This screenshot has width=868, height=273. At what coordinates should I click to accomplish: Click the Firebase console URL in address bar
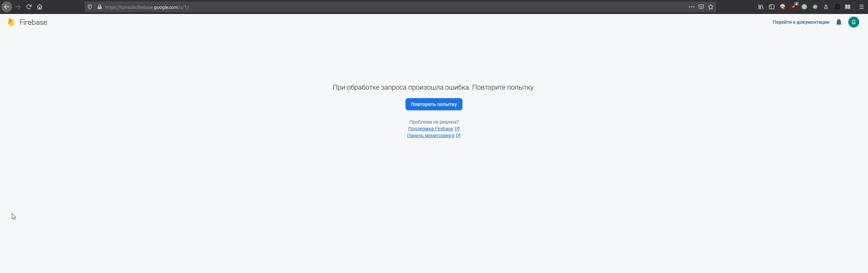point(147,7)
